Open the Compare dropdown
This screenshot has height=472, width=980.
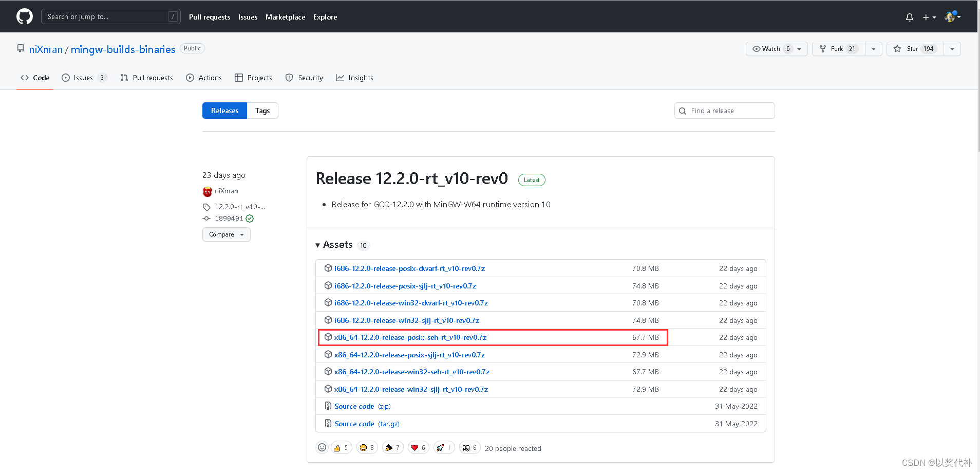226,234
